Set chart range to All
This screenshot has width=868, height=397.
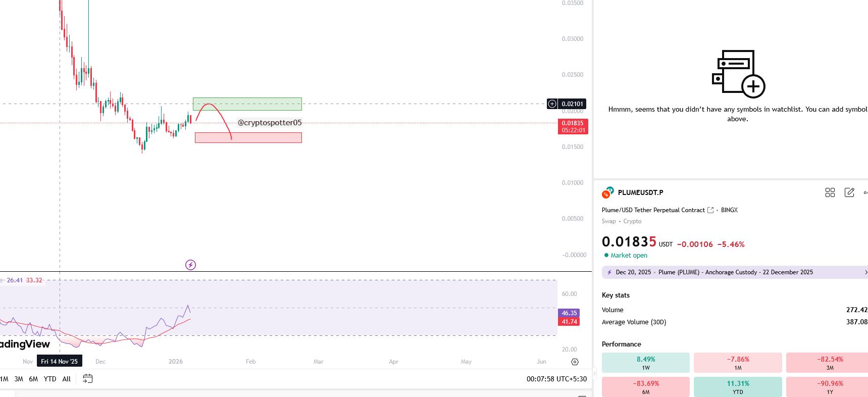(x=67, y=379)
